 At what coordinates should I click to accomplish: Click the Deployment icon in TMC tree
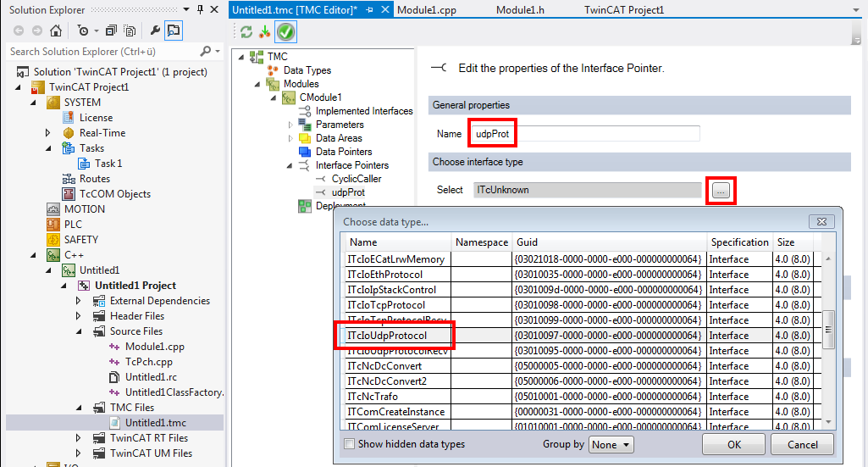(305, 206)
